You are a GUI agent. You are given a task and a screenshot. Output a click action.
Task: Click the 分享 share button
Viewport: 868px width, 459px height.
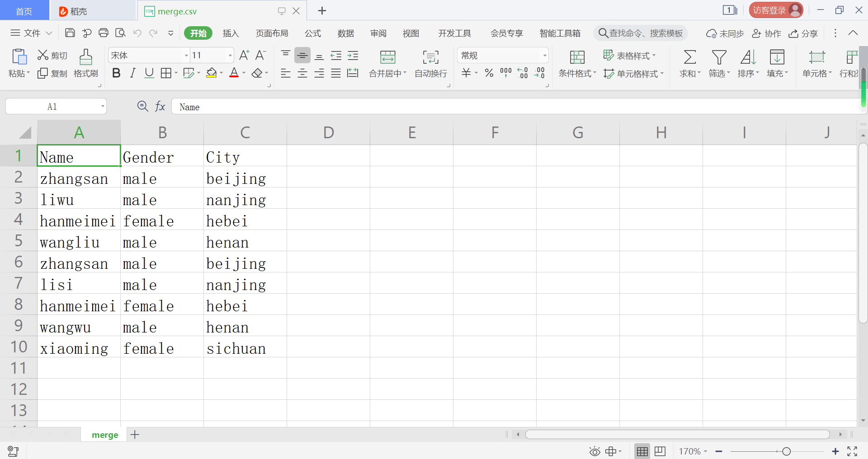pos(803,33)
